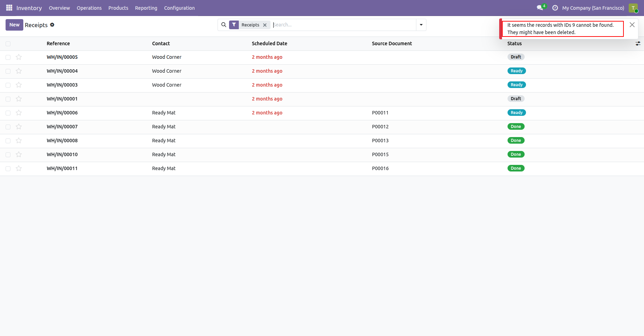Open the Configuration menu
Image resolution: width=644 pixels, height=336 pixels.
179,8
